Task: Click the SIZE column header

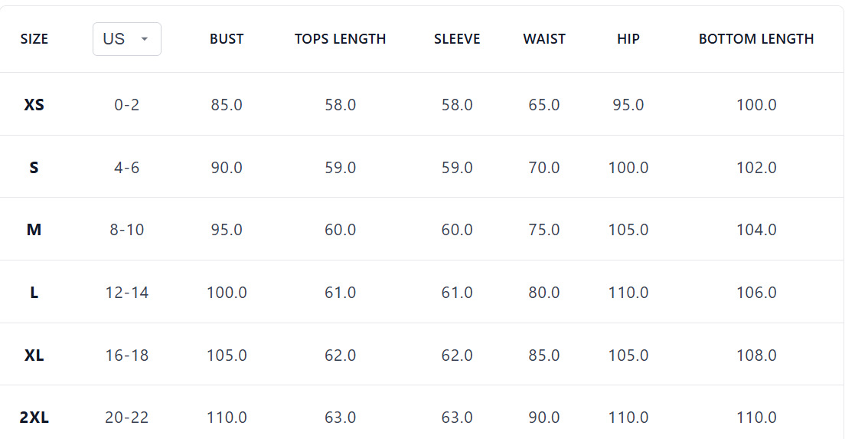Action: pos(34,39)
